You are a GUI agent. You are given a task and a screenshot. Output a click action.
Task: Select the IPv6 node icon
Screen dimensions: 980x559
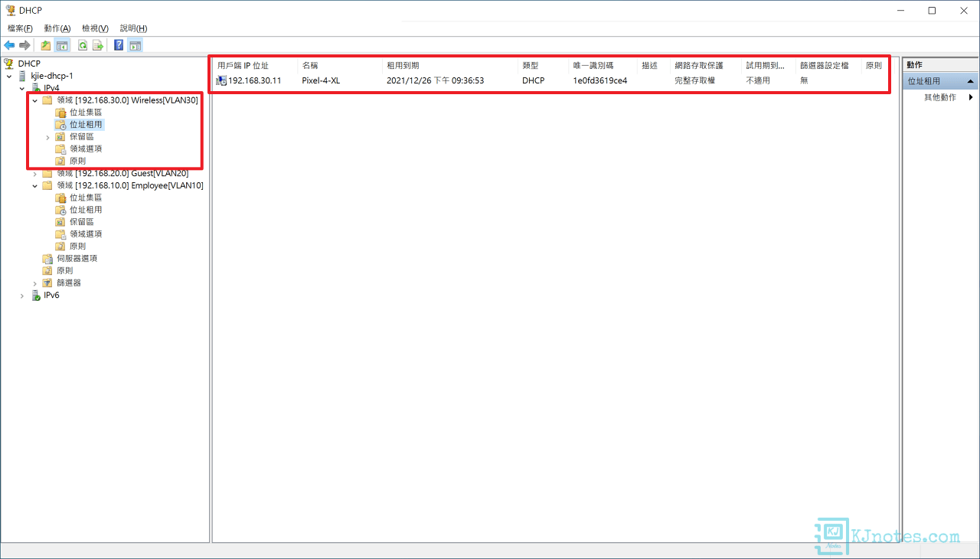[35, 296]
